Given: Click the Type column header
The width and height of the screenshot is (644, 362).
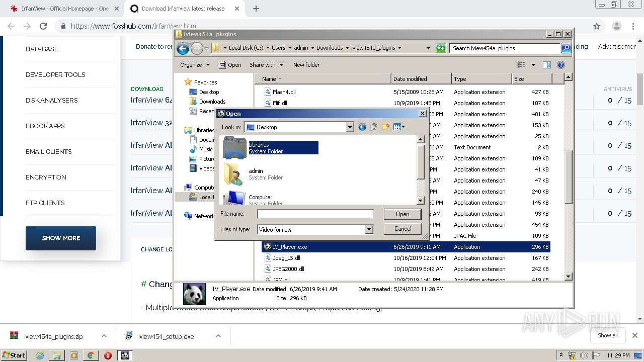Looking at the screenshot, I should click(481, 79).
